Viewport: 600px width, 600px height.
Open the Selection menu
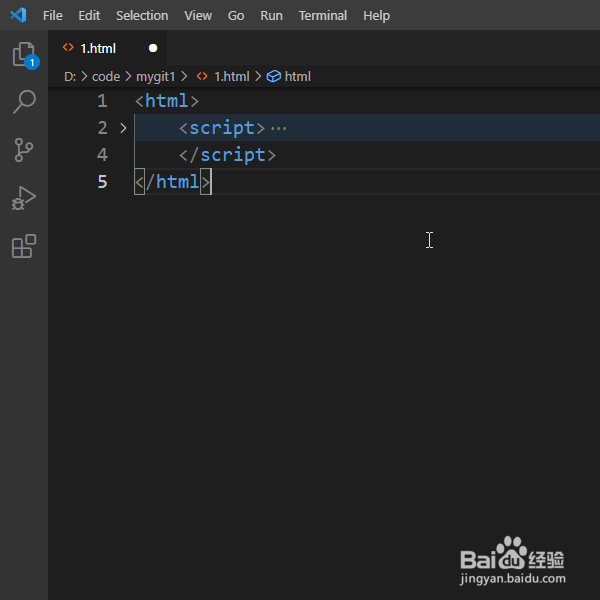(142, 16)
